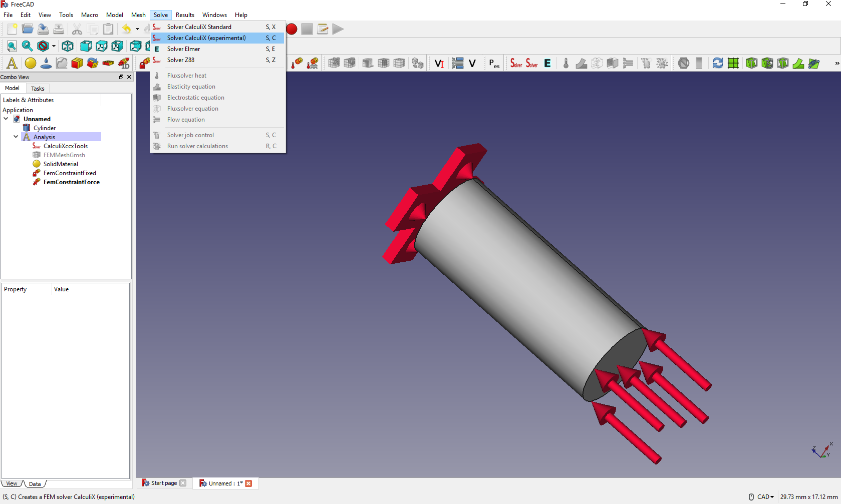Switch to isometric view icon

click(68, 47)
